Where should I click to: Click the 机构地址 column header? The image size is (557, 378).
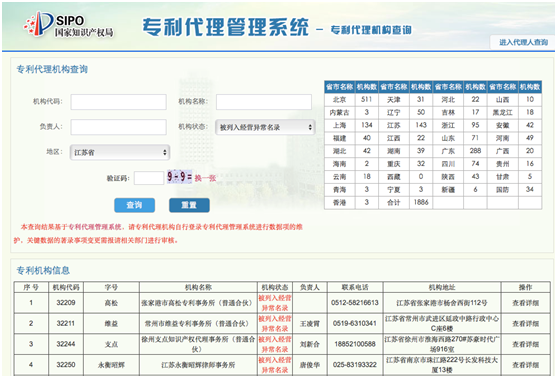click(x=442, y=287)
